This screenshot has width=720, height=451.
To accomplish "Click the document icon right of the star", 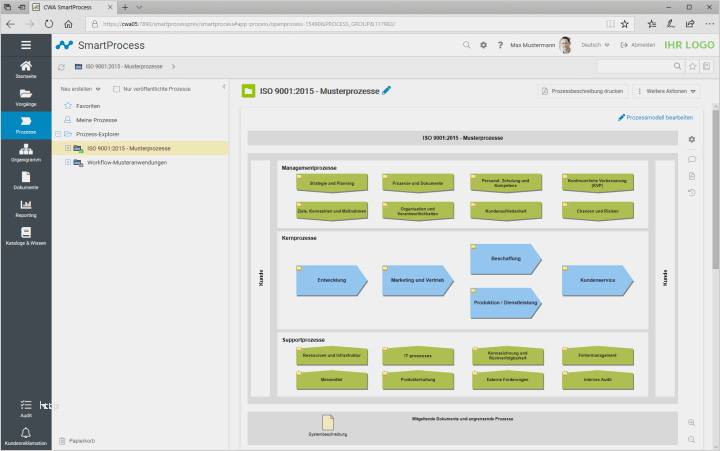I will 707,67.
